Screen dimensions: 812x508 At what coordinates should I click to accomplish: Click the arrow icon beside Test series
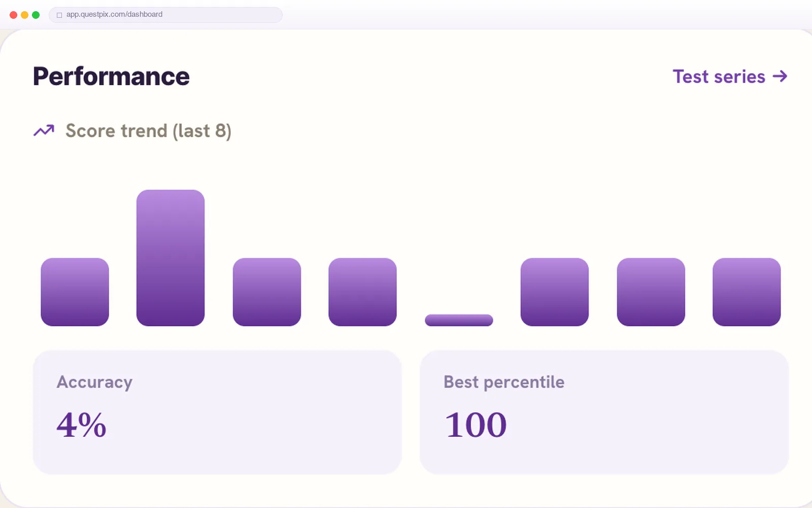tap(780, 77)
